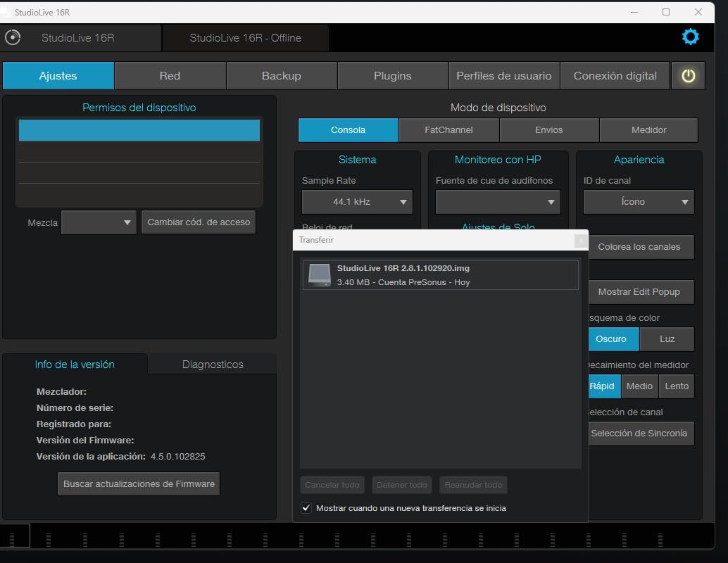
Task: Click the Cancelar todo button
Action: (332, 485)
